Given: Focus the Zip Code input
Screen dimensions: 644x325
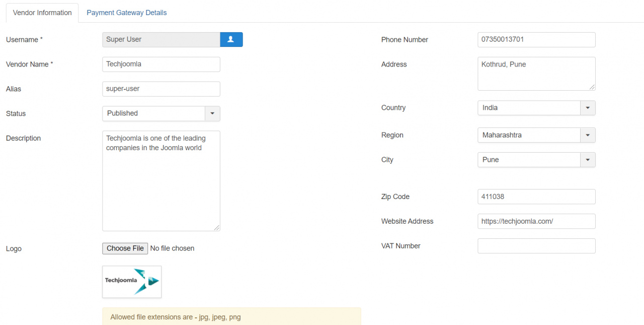Looking at the screenshot, I should [x=536, y=197].
